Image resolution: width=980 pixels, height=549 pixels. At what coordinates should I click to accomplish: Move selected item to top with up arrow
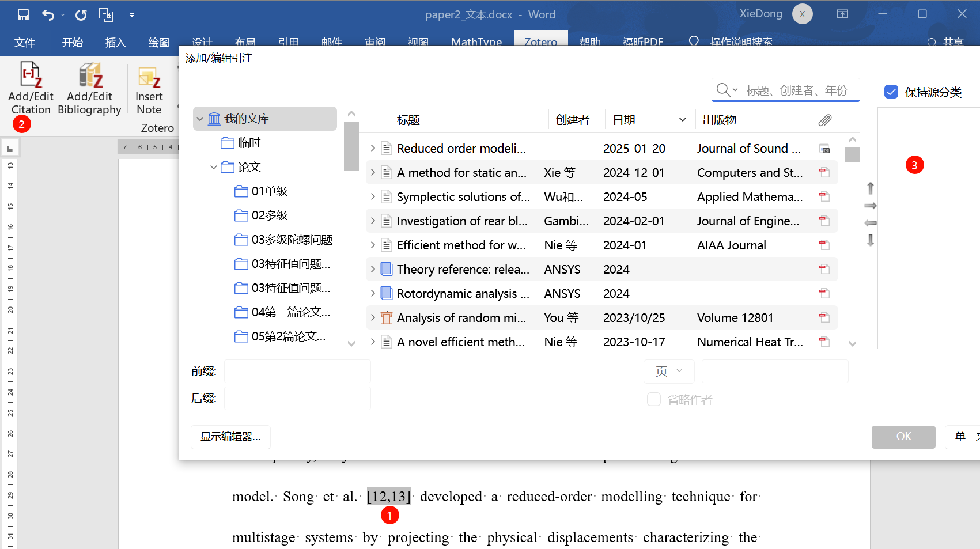[871, 188]
